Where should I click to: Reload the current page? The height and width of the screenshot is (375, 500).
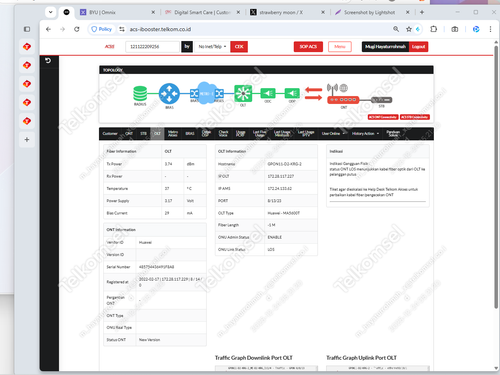(77, 29)
